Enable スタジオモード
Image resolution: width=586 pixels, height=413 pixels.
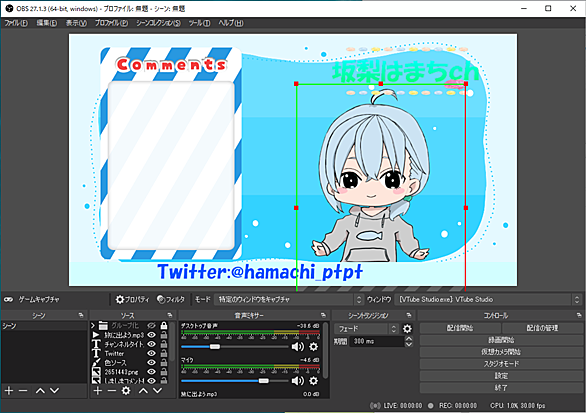click(501, 364)
